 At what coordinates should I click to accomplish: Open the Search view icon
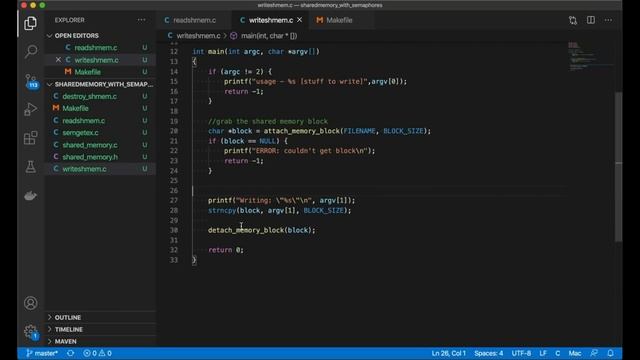[31, 51]
